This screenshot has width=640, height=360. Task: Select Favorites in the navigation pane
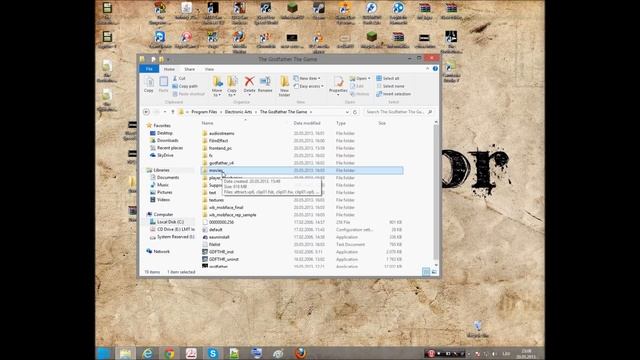tap(162, 126)
